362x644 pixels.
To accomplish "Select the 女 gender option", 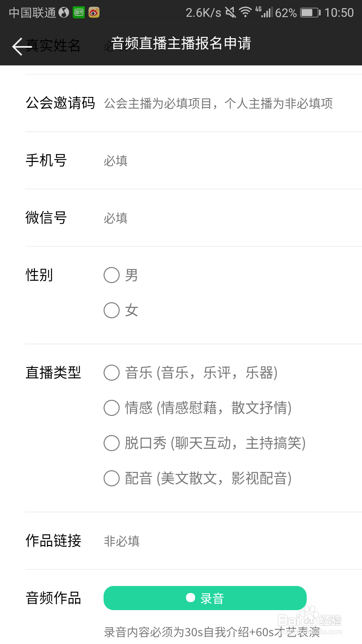I will click(x=111, y=310).
